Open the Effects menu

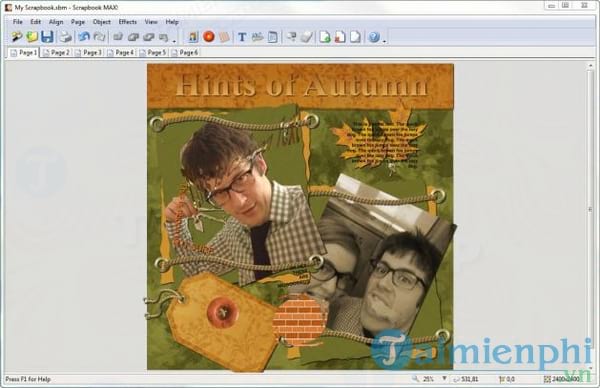point(128,22)
